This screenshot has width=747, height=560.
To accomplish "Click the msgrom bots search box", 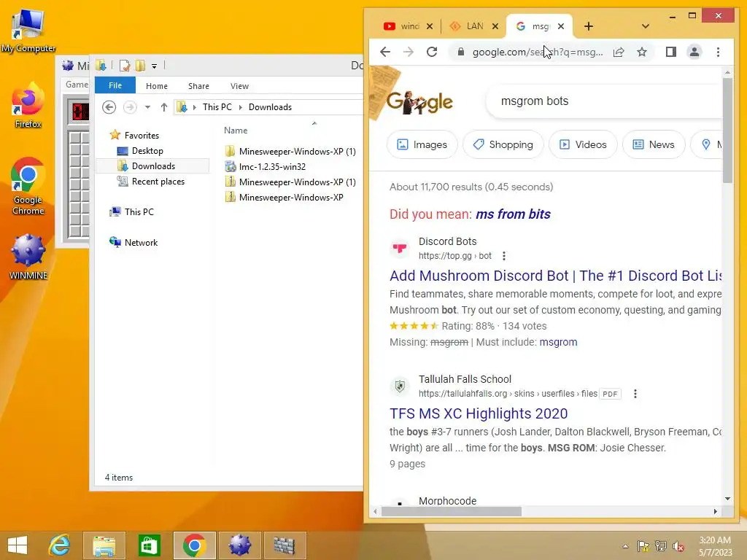I will (605, 101).
